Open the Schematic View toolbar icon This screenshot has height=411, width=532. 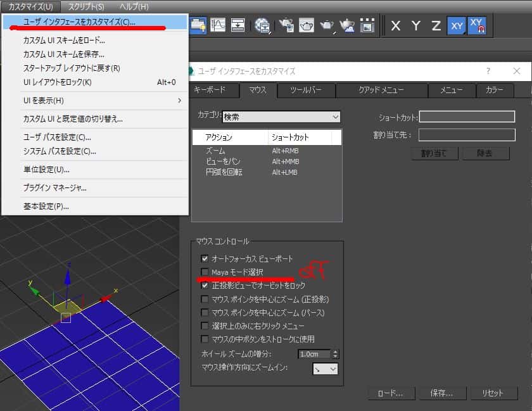(x=238, y=25)
